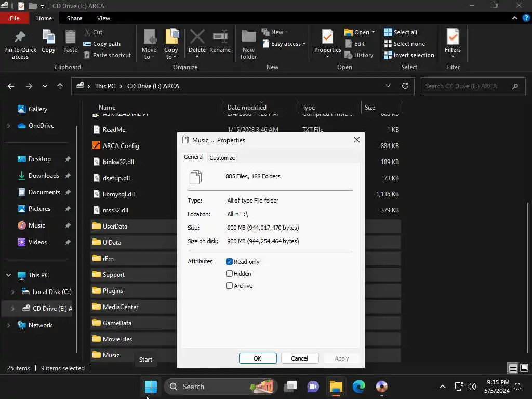
Task: Expand address bar history dropdown
Action: [388, 86]
